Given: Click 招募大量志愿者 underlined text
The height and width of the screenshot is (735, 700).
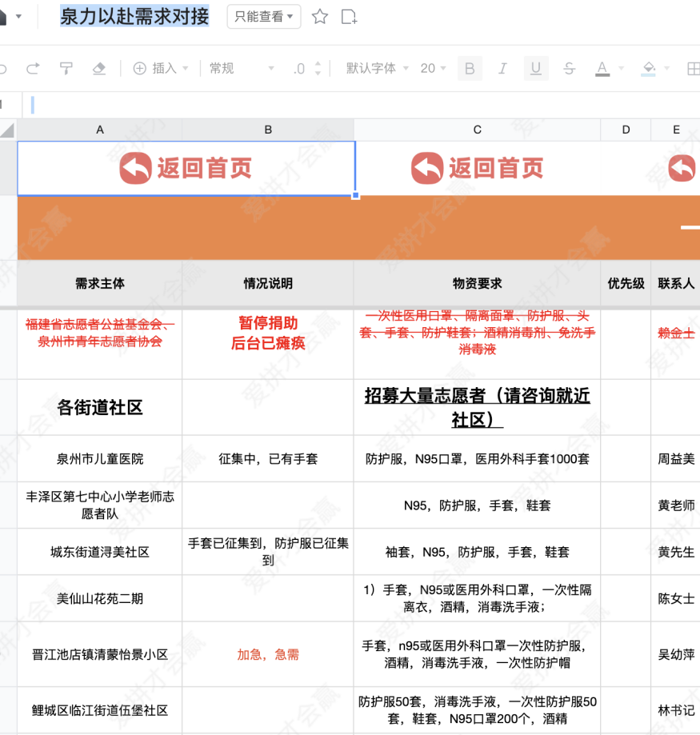Looking at the screenshot, I should (478, 407).
